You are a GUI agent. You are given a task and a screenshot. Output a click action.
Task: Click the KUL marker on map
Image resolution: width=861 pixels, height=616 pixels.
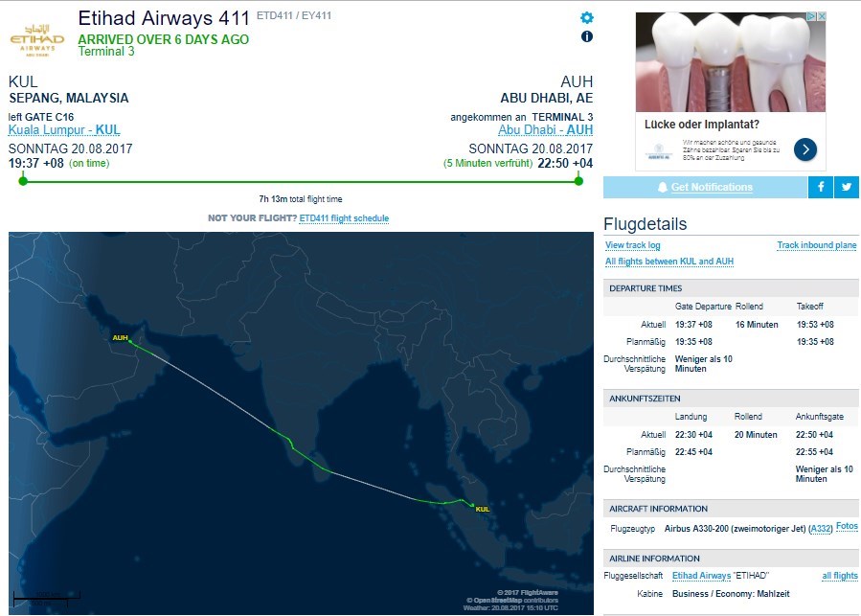pos(482,509)
